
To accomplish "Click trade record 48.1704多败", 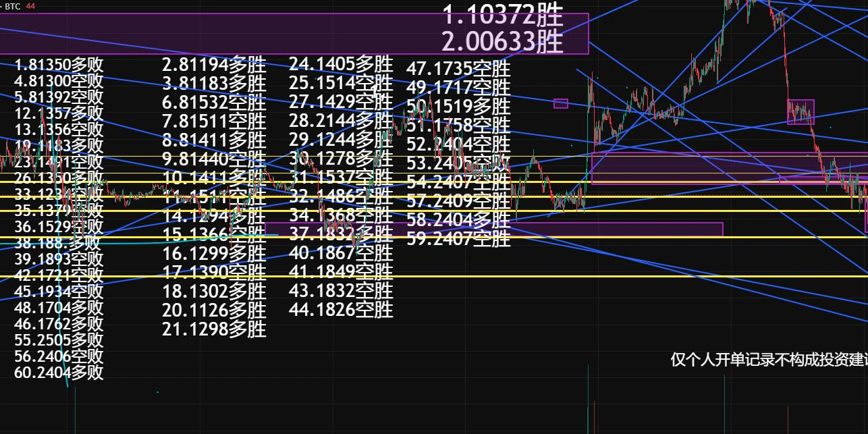I will tap(59, 308).
